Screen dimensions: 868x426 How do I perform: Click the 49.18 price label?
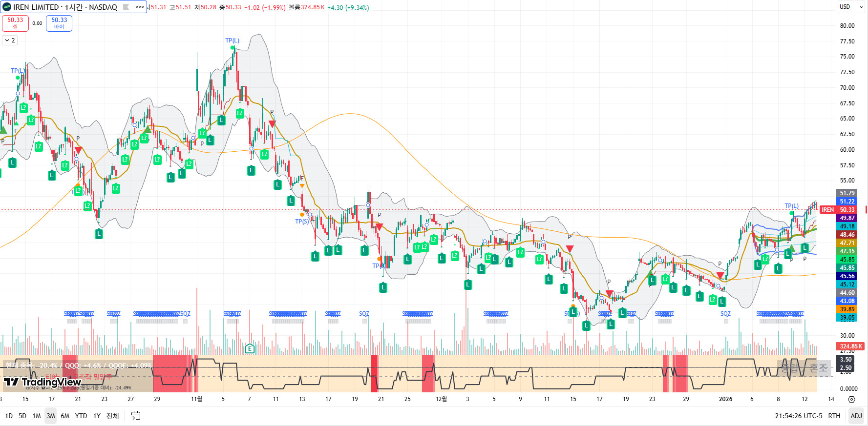tap(847, 226)
